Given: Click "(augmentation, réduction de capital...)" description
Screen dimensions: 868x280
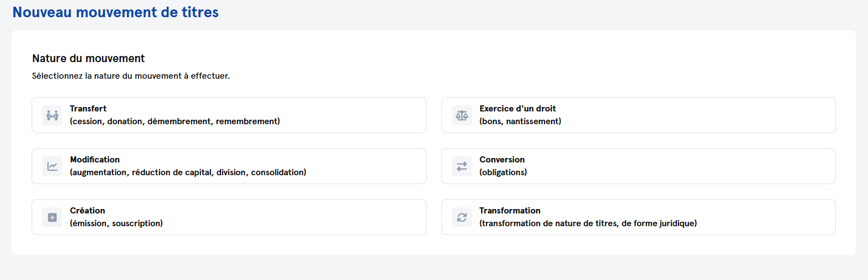Looking at the screenshot, I should [188, 172].
